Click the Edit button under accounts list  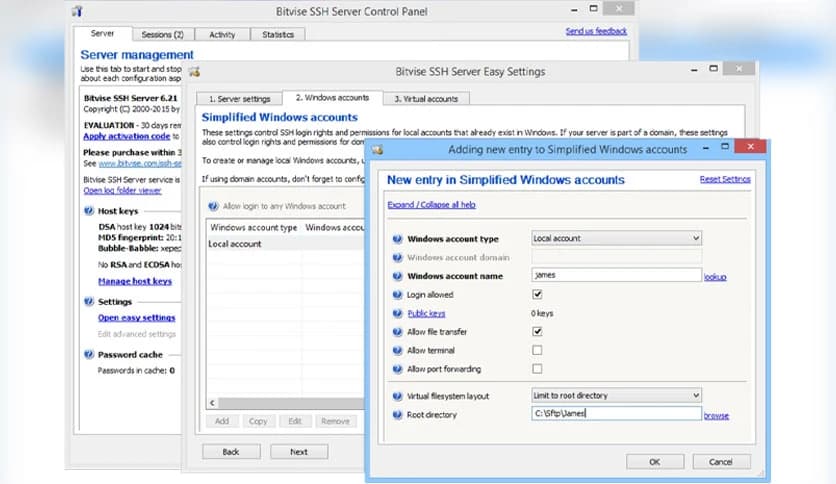tap(295, 421)
